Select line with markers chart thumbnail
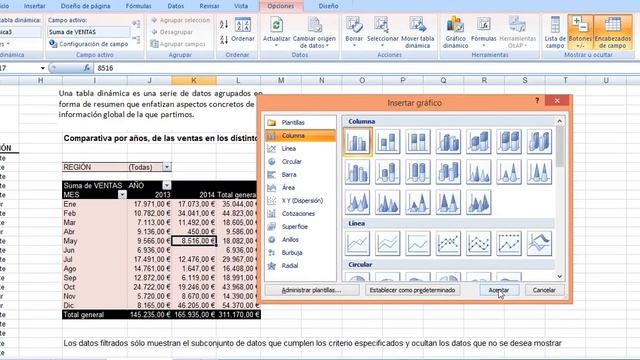The height and width of the screenshot is (360, 640). (448, 243)
